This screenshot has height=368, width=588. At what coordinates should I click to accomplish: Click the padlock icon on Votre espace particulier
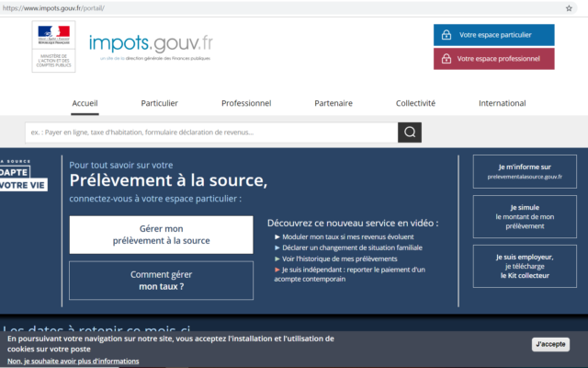[x=447, y=35]
